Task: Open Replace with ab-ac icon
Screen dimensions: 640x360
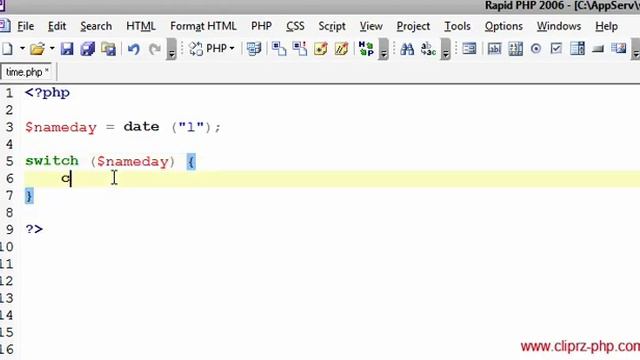Action: click(428, 49)
